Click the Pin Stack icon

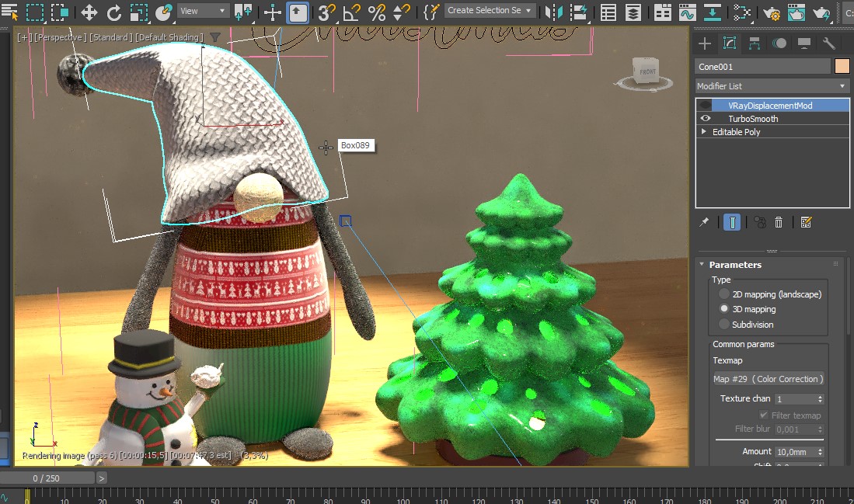[x=704, y=223]
